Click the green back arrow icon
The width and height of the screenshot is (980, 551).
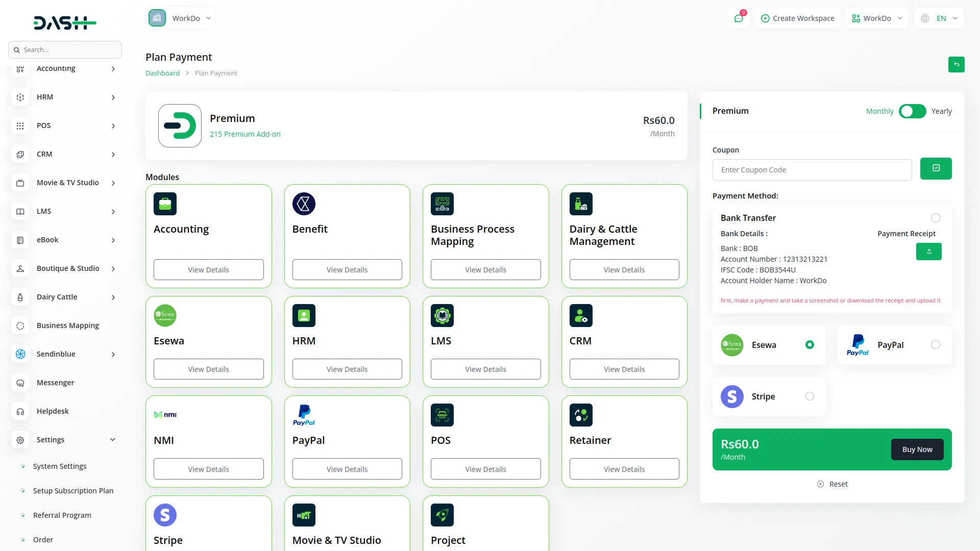[x=956, y=65]
